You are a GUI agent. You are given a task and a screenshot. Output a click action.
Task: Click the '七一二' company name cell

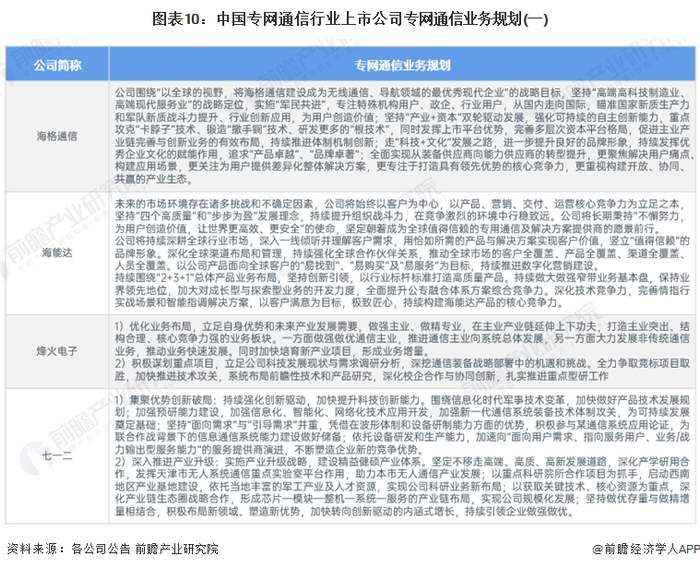pos(57,456)
